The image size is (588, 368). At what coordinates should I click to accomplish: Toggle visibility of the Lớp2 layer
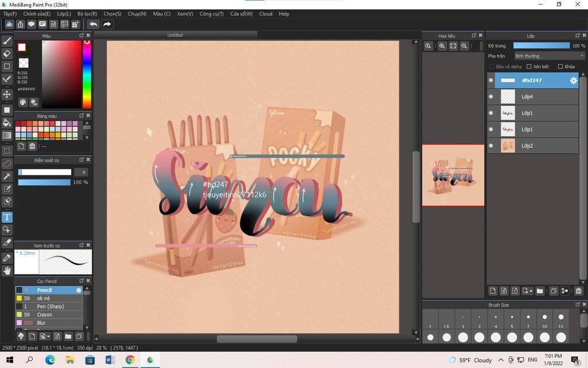click(491, 145)
